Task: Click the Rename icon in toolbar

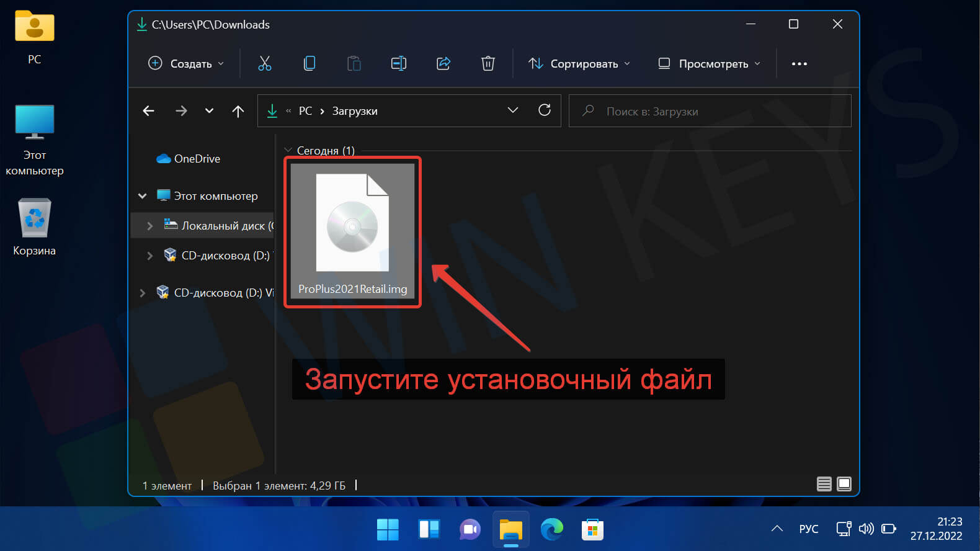Action: 399,63
